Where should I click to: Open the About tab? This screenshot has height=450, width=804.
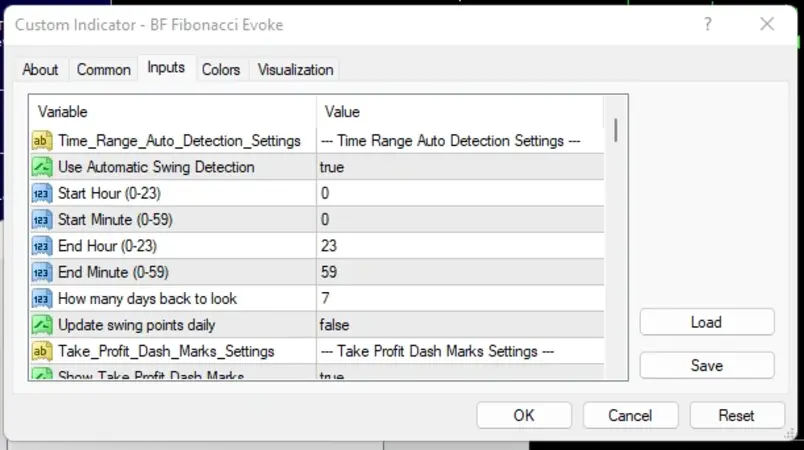(x=40, y=70)
